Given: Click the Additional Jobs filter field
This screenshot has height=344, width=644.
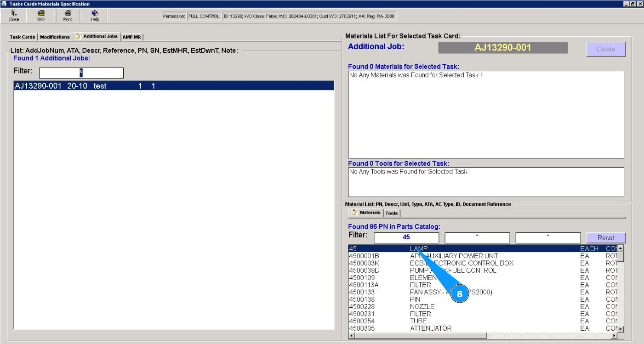Looking at the screenshot, I should 81,73.
